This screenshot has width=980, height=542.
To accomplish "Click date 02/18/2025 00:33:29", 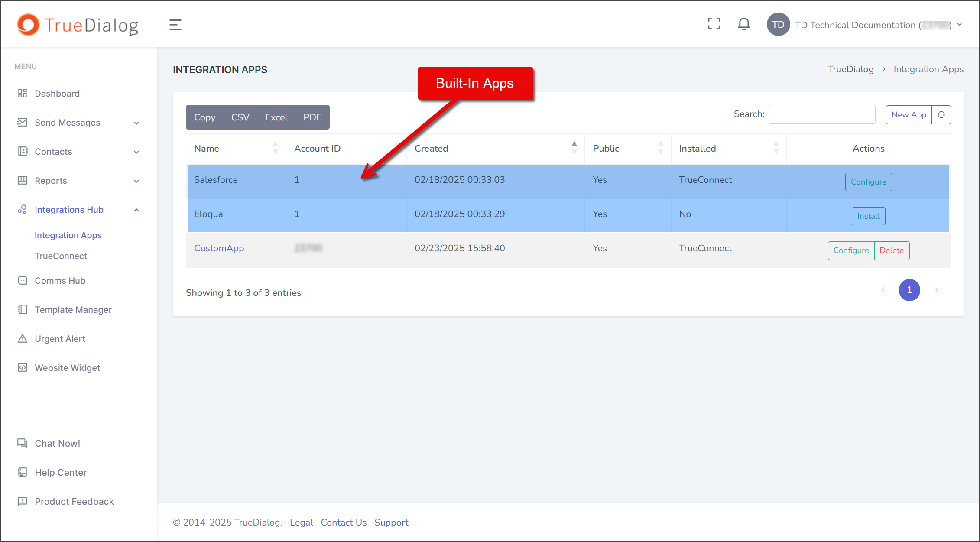I will 460,214.
